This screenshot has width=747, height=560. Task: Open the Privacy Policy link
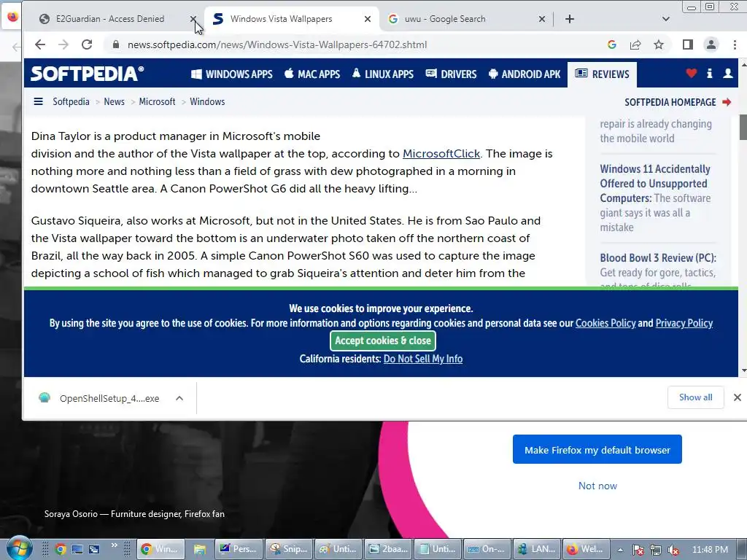click(x=684, y=323)
